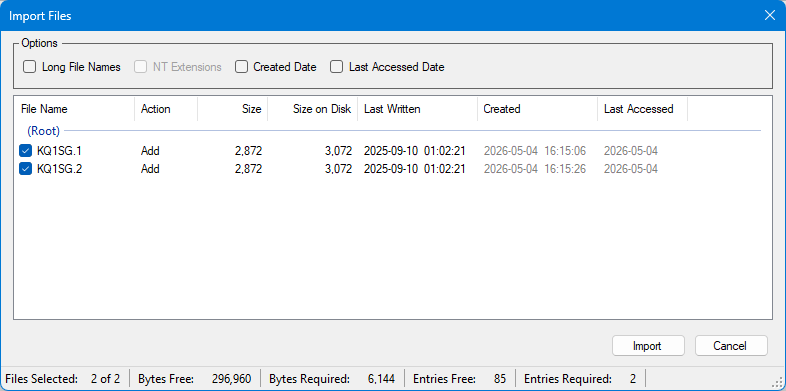Click the Files Selected 2 of 2 status
This screenshot has width=786, height=391.
click(x=63, y=378)
